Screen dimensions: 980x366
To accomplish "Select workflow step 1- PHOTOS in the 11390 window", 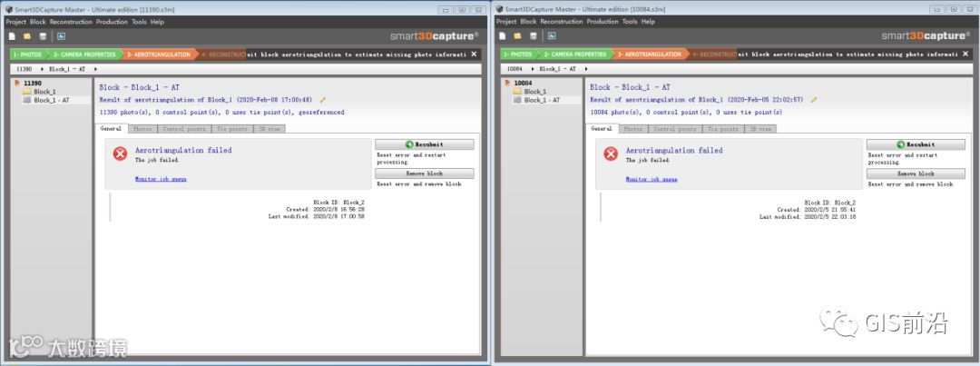I will pos(26,54).
